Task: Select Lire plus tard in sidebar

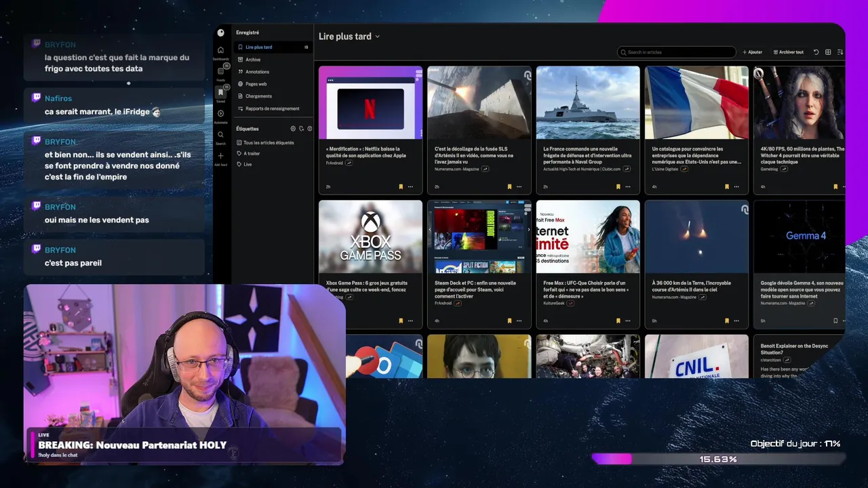Action: [x=273, y=47]
